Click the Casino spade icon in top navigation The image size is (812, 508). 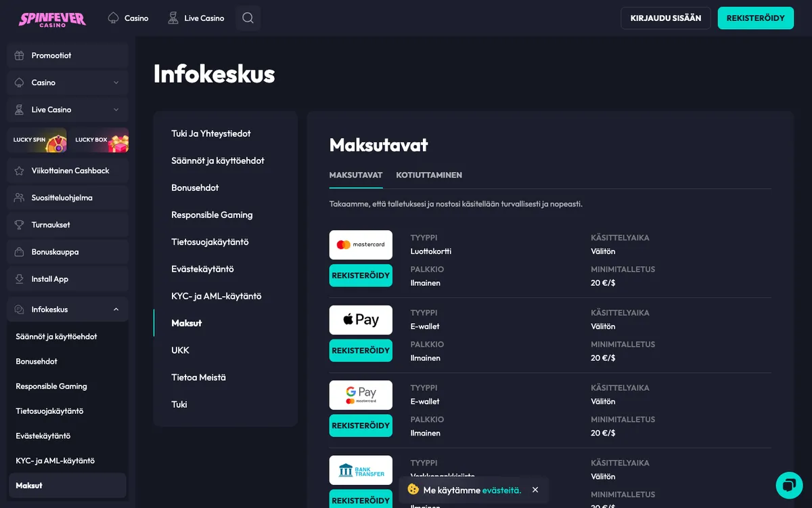pos(113,18)
